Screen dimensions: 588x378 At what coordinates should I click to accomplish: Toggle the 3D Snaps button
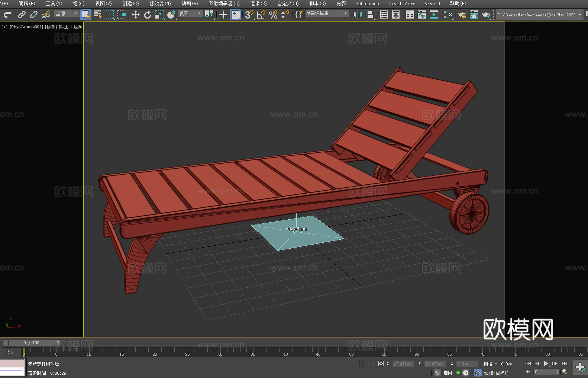[249, 14]
